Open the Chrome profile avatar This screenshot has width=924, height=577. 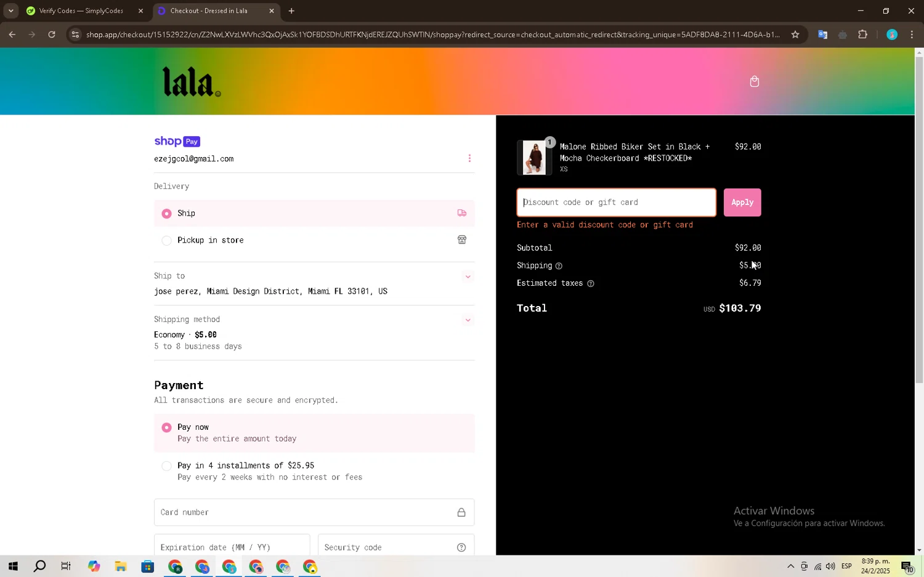891,34
